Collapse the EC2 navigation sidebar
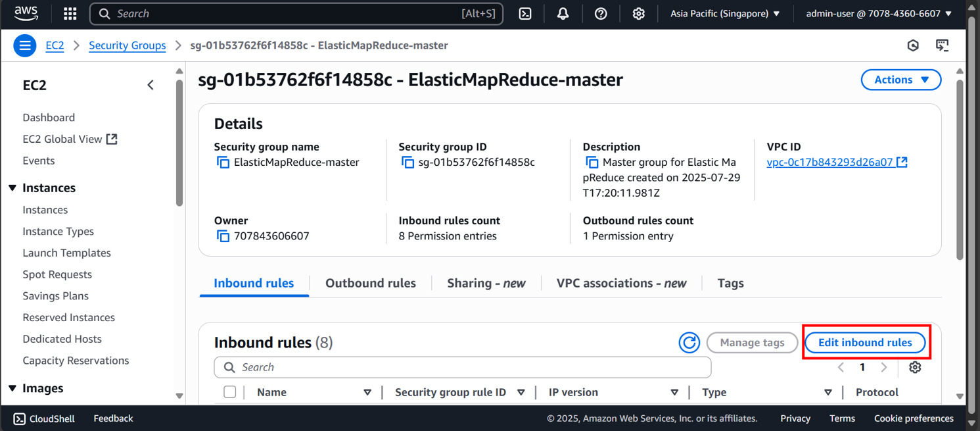 tap(151, 84)
